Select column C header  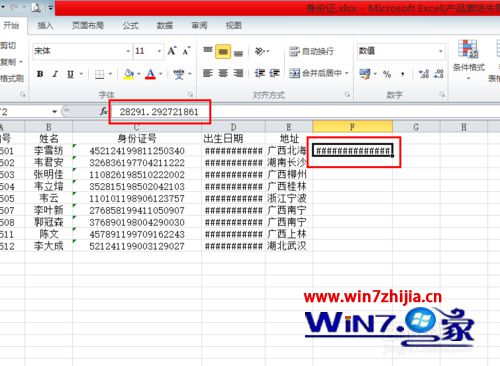point(137,127)
